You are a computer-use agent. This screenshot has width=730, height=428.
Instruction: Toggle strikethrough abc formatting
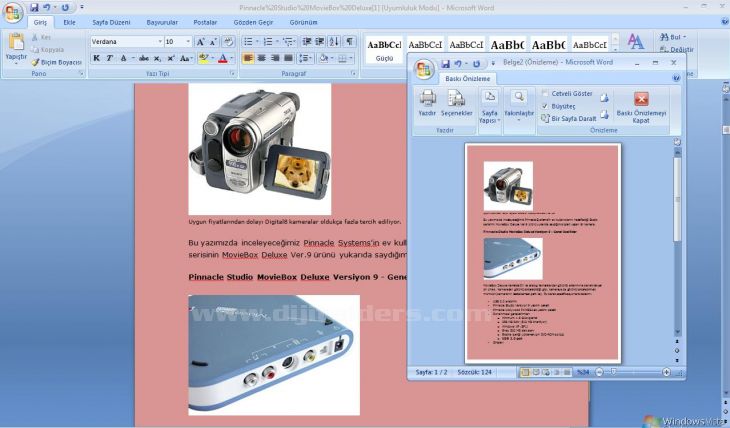pyautogui.click(x=144, y=58)
